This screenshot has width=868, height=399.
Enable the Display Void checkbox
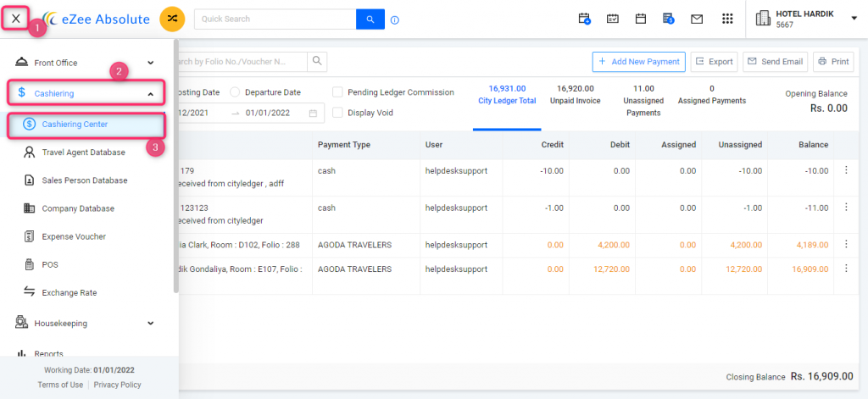337,113
